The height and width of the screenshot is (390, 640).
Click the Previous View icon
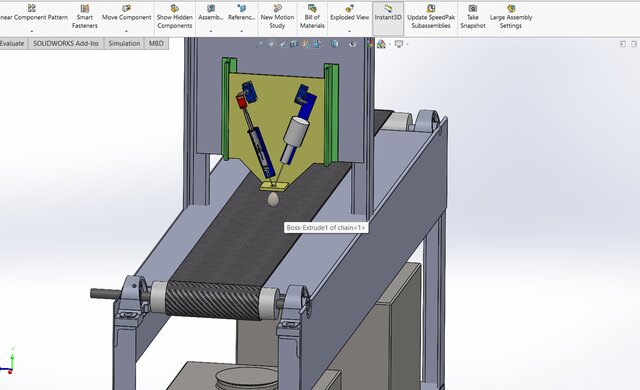point(283,44)
